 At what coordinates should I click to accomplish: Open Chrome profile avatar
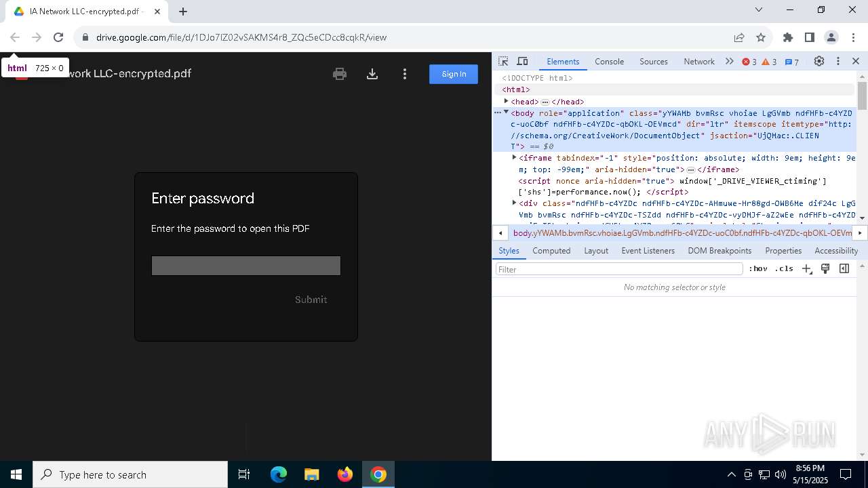(x=831, y=37)
